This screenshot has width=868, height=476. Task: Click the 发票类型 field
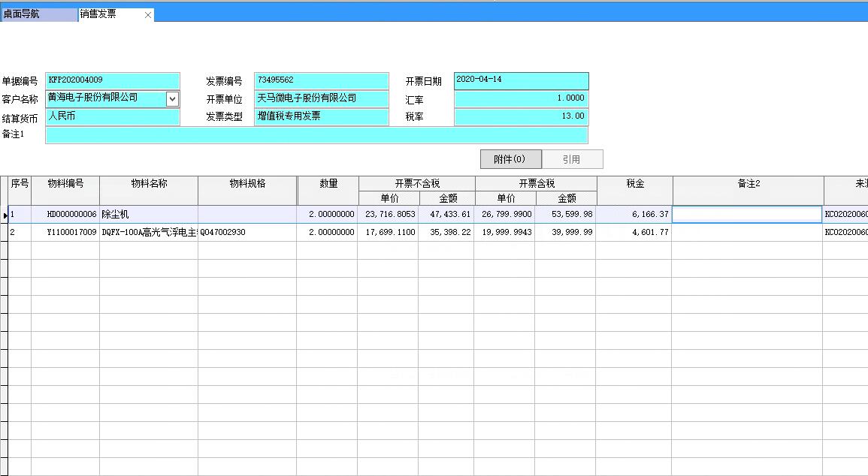[x=321, y=116]
